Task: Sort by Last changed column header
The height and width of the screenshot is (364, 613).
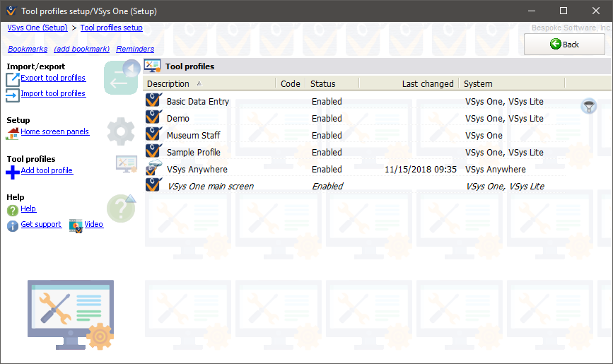Action: coord(410,83)
